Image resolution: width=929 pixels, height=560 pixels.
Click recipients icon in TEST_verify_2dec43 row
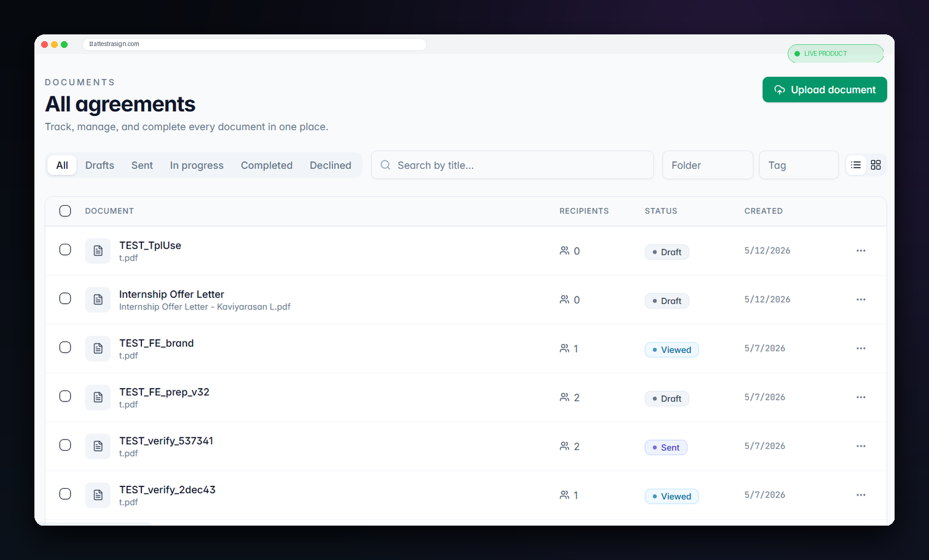(x=564, y=495)
